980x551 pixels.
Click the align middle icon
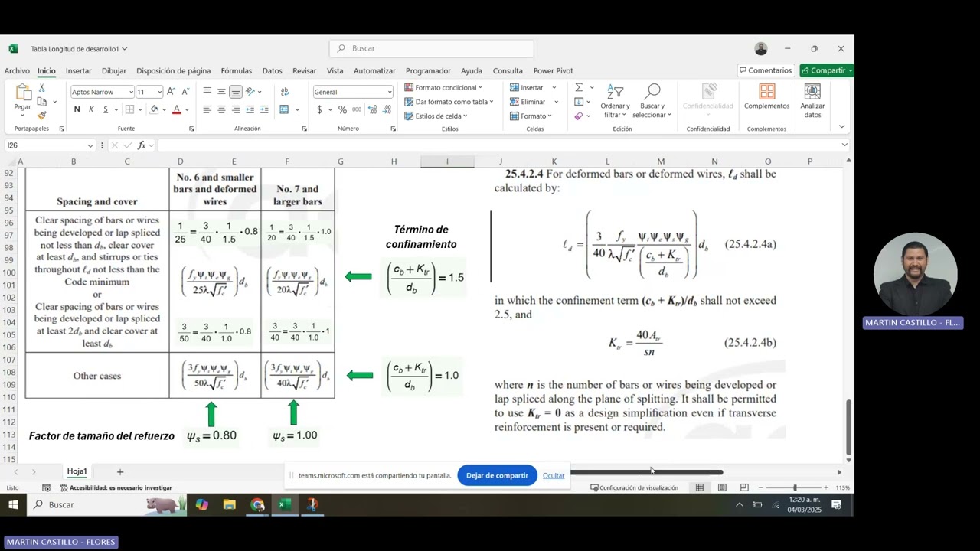click(x=221, y=92)
